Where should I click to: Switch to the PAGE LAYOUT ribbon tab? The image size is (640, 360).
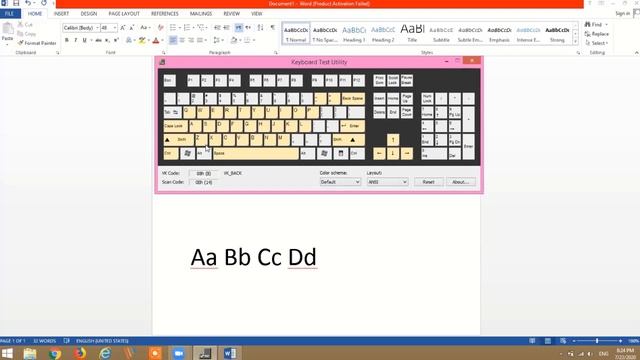[x=124, y=14]
